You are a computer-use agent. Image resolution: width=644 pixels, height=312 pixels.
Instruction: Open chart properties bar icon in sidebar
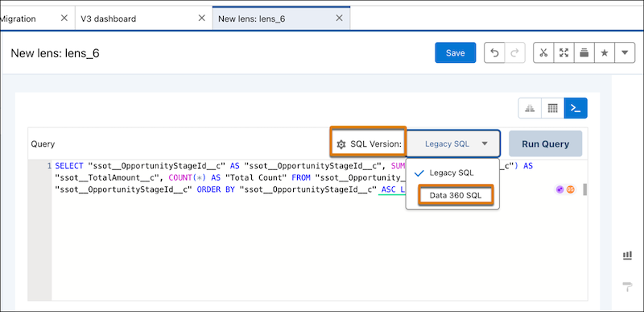(627, 256)
